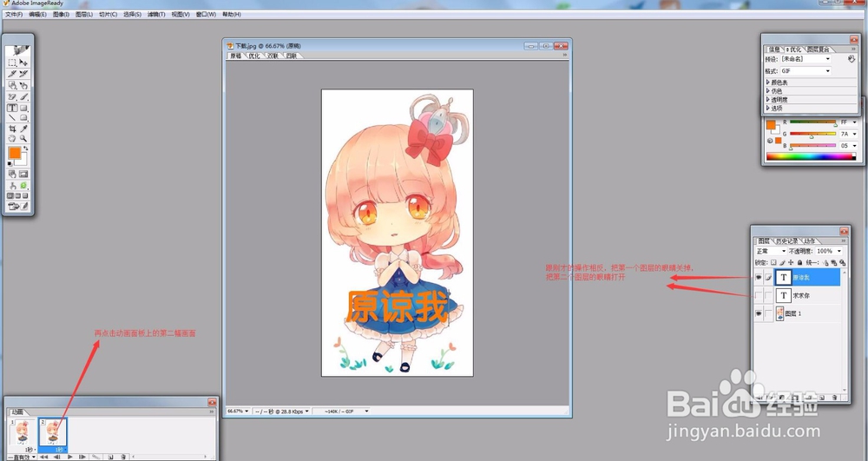Select the Brush tool

tap(23, 97)
